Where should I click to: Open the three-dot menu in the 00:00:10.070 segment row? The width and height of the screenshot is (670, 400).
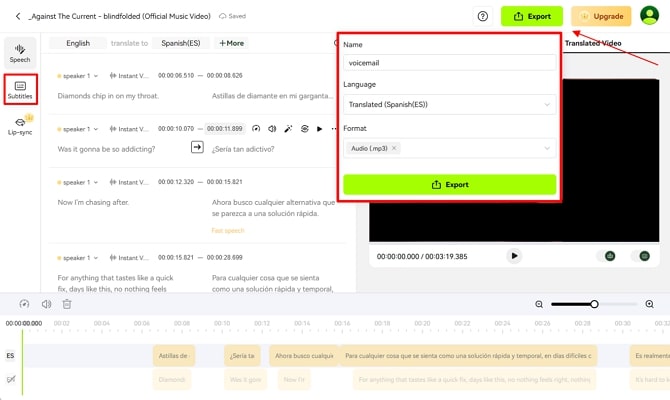click(334, 129)
